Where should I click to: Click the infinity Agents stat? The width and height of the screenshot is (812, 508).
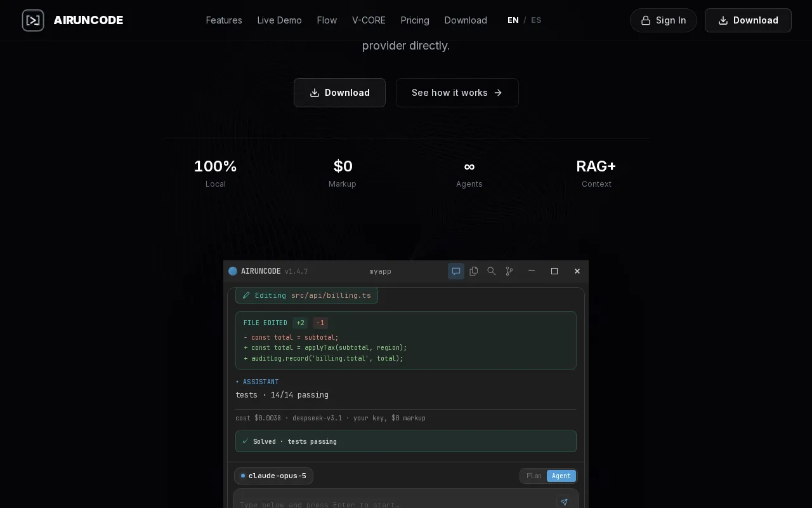point(469,173)
